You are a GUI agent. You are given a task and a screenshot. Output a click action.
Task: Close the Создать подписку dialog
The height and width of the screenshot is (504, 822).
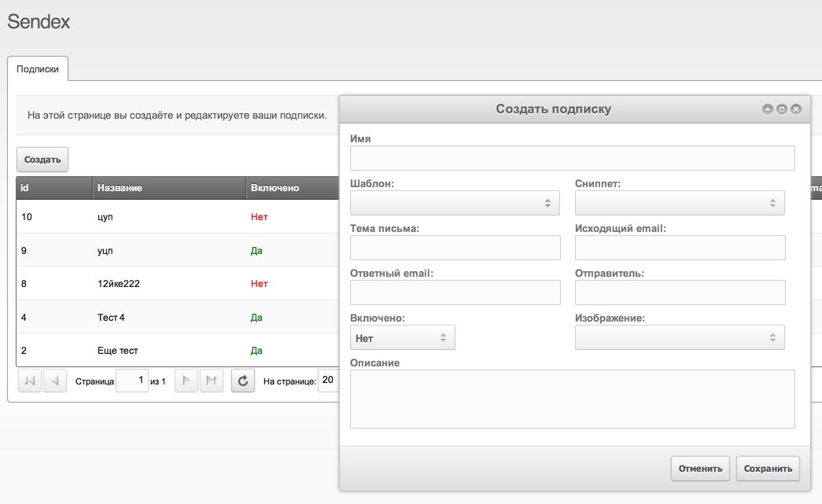796,109
